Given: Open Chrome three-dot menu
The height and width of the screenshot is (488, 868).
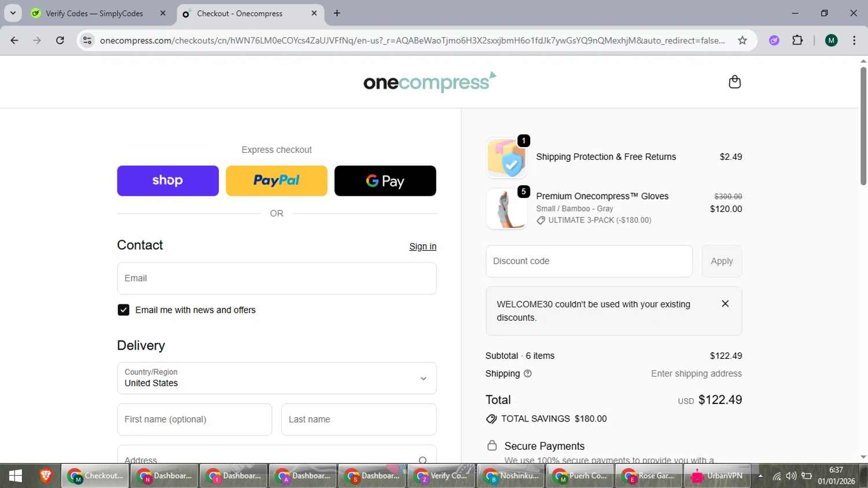Looking at the screenshot, I should click(x=854, y=41).
